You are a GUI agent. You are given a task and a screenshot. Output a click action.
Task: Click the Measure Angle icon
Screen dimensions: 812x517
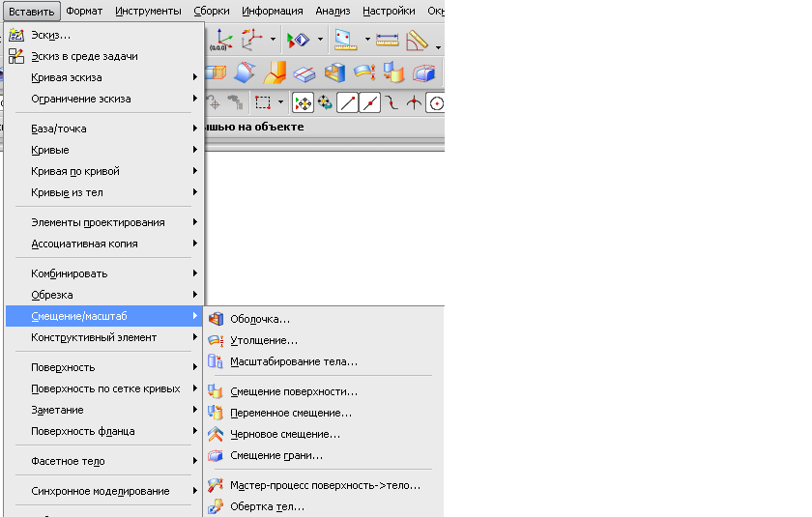point(417,41)
